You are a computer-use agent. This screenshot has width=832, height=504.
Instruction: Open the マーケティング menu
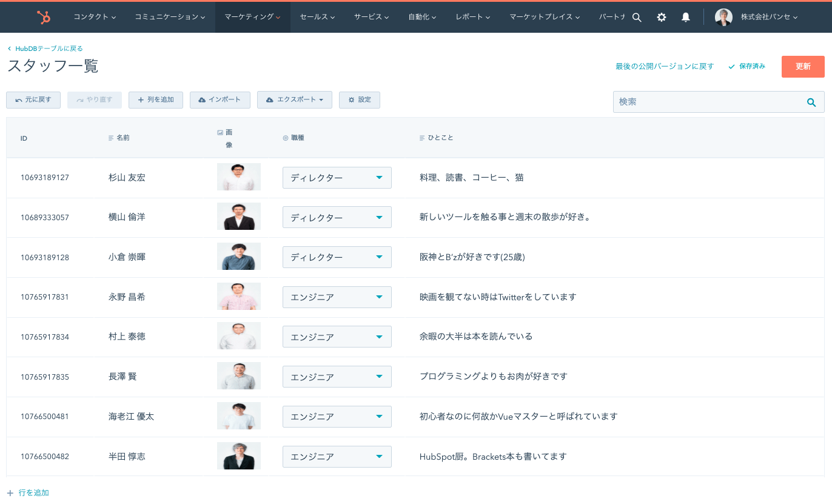(x=252, y=17)
